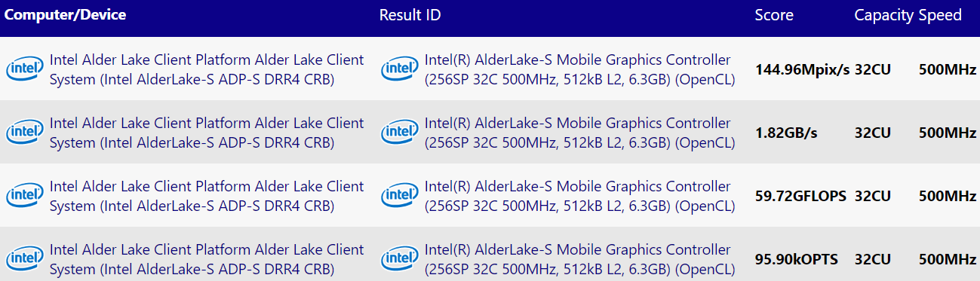Viewport: 980px width, 281px height.
Task: Open Alder Lake Client Platform link in 59.72GFLOPS row
Action: 207,196
